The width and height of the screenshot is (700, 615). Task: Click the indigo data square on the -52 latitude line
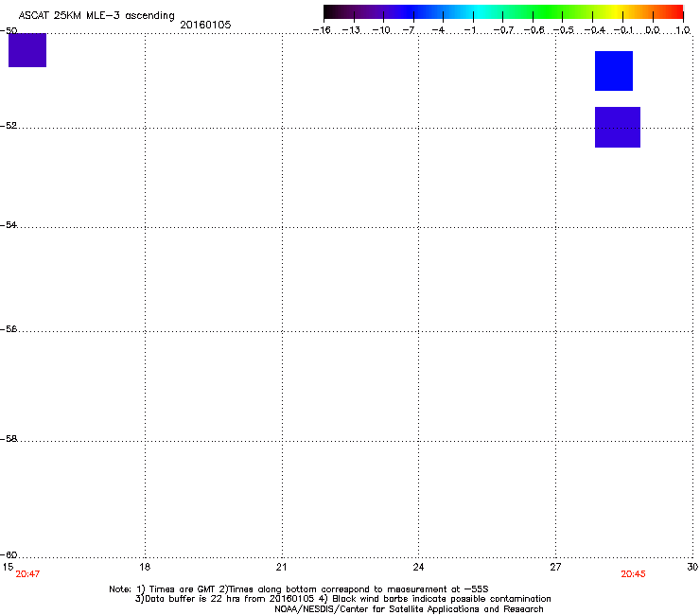[x=618, y=128]
